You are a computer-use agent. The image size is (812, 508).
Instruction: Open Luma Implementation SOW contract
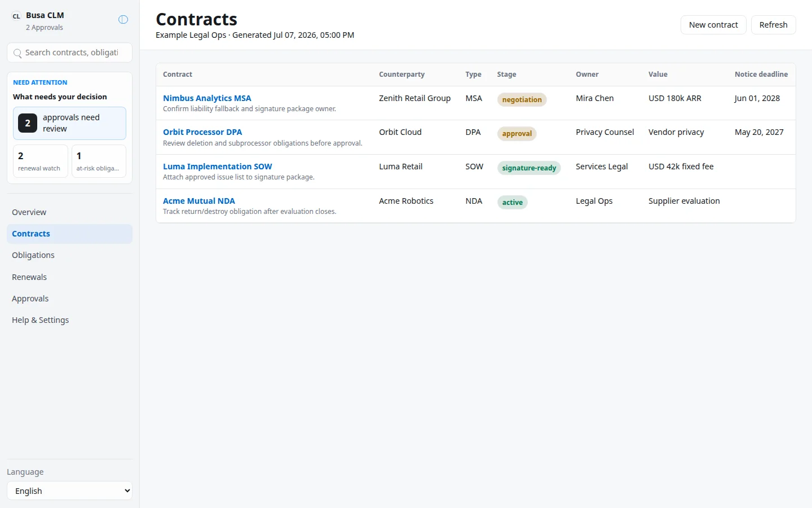218,167
